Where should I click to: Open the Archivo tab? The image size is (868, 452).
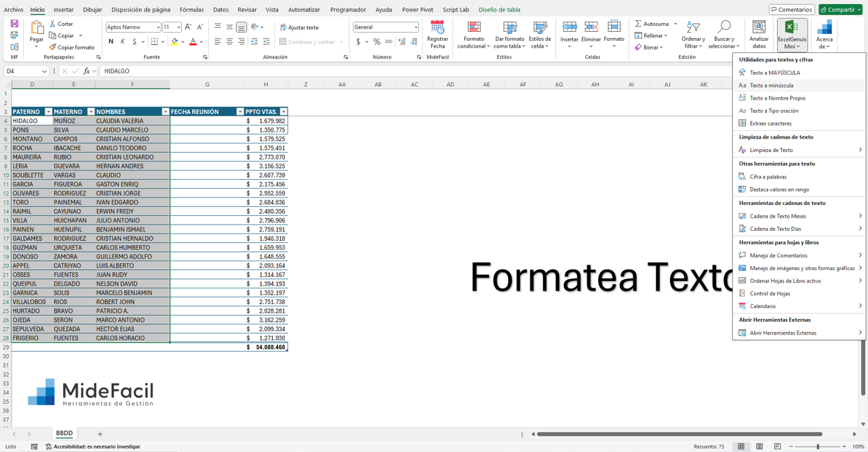click(14, 10)
